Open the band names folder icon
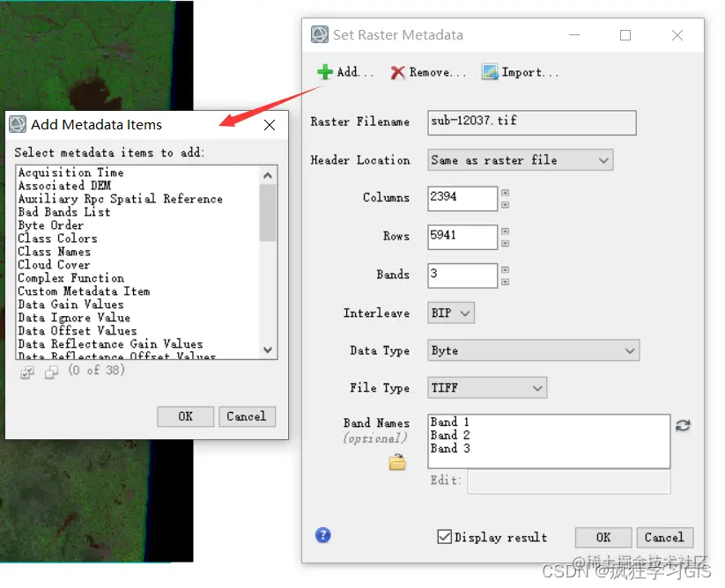Viewport: 725px width, 588px height. click(397, 462)
